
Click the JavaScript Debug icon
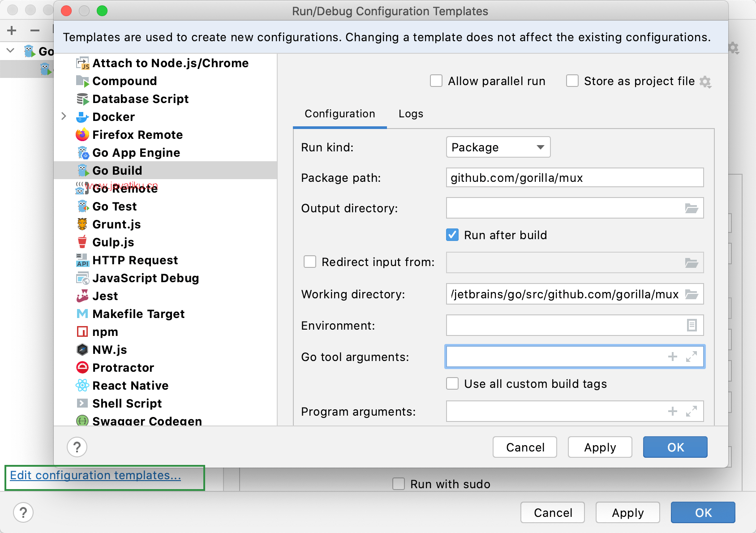coord(83,278)
